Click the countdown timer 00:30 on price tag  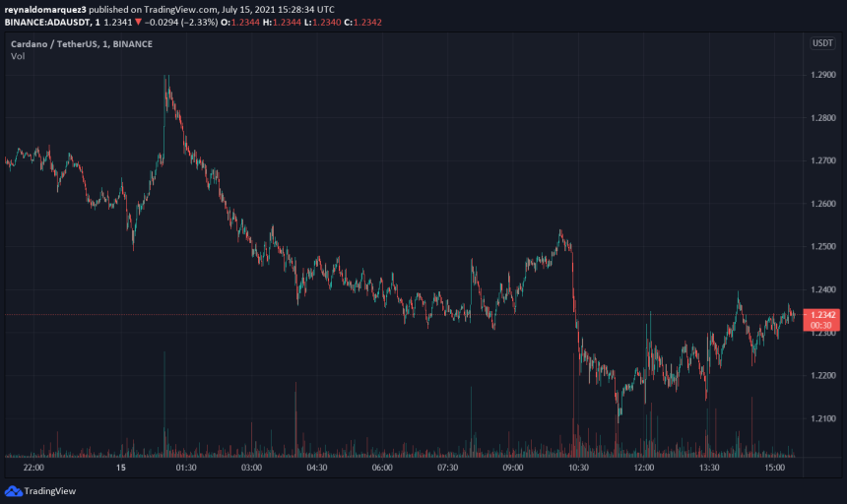click(820, 326)
